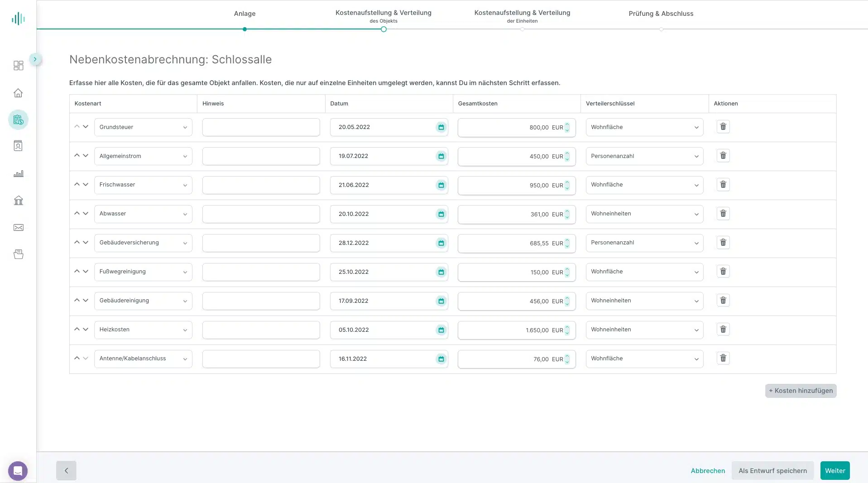
Task: Delete the Fußwegreinigung cost row
Action: (723, 272)
